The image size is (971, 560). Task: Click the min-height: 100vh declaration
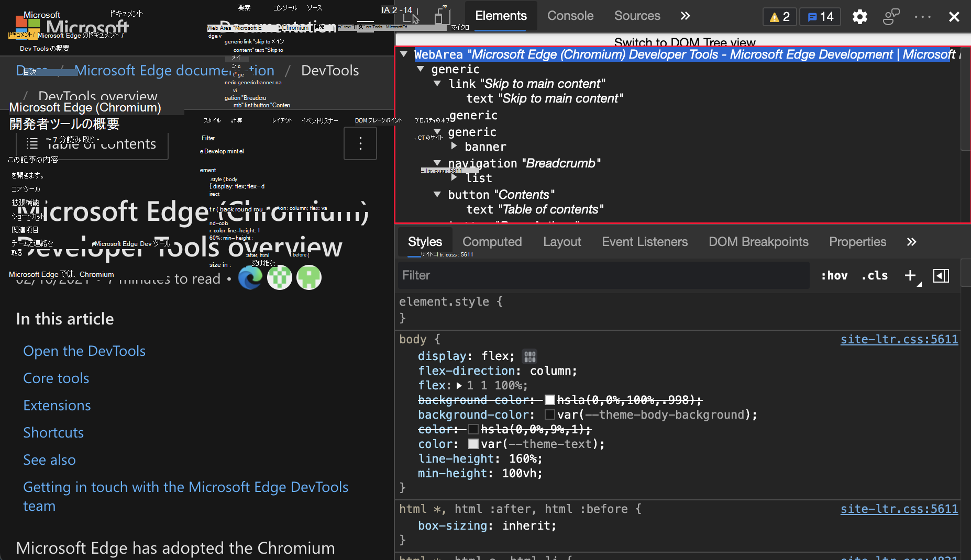tap(480, 474)
